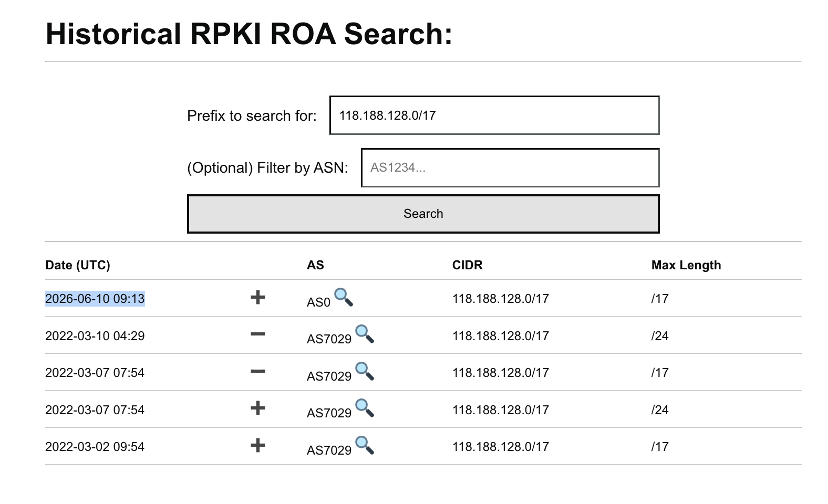This screenshot has height=504, width=828.
Task: Click the Search button
Action: click(423, 214)
